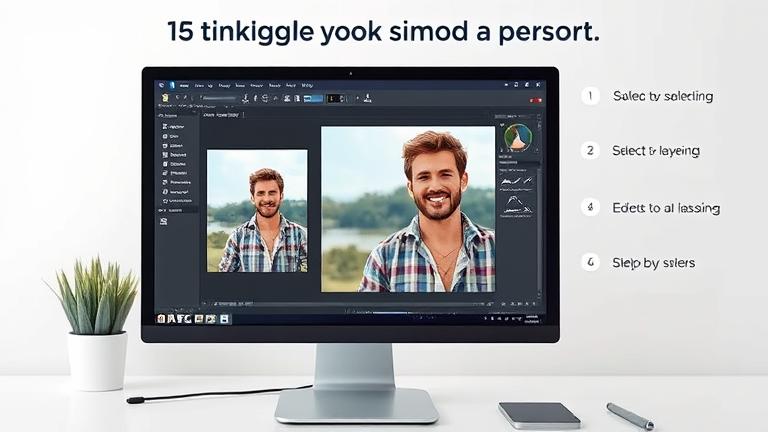
Task: Click the red indicator at the toolbar's right end
Action: 536,100
